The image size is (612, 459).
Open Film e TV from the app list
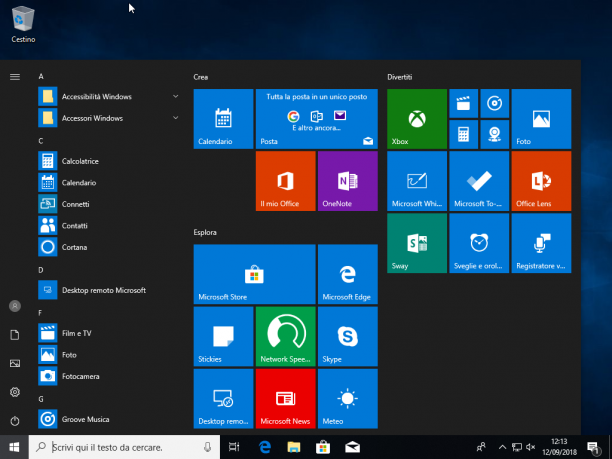(x=109, y=333)
